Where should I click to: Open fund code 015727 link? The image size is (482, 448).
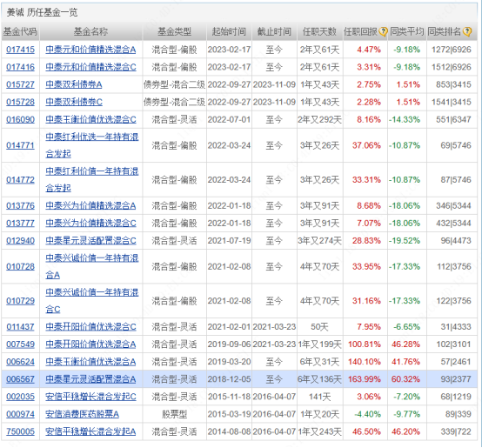20,84
